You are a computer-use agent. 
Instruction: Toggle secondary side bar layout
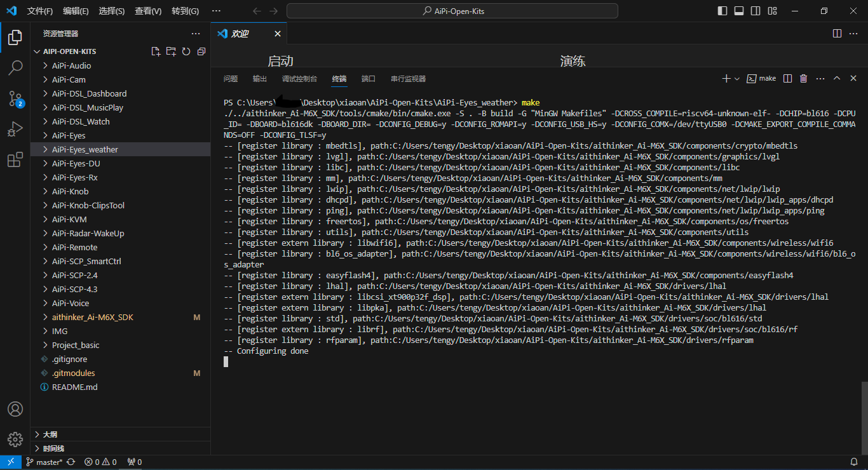tap(756, 11)
